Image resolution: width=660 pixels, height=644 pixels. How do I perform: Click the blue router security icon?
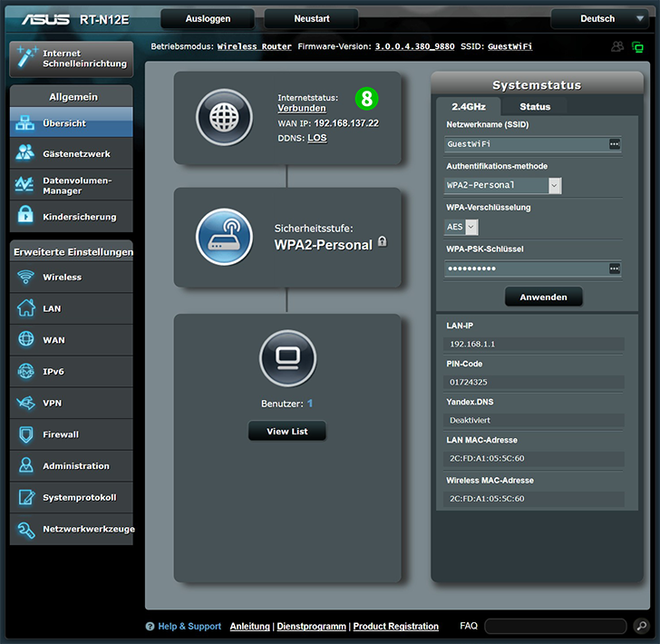[224, 237]
